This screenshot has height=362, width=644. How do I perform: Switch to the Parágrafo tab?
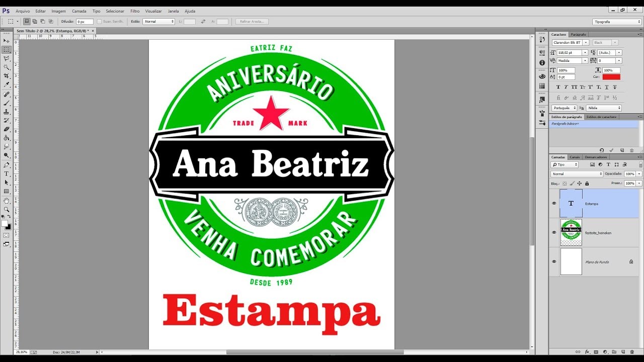click(x=578, y=34)
